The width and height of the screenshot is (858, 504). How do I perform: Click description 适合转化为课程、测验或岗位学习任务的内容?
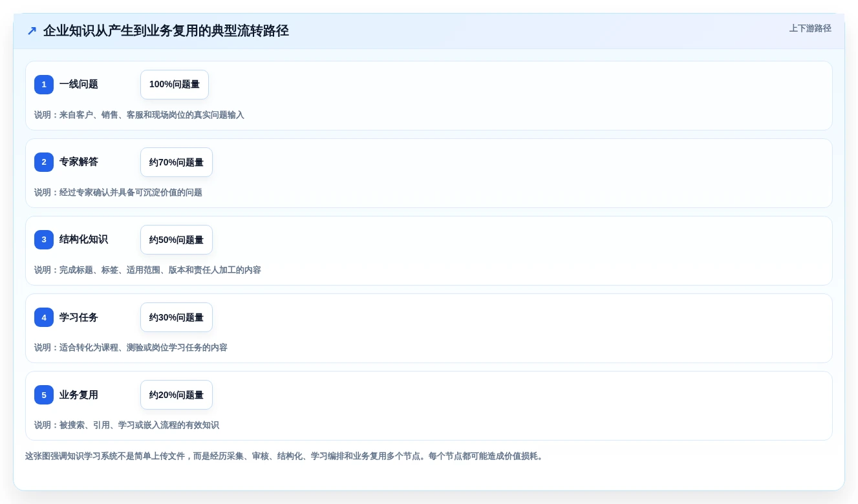(144, 348)
